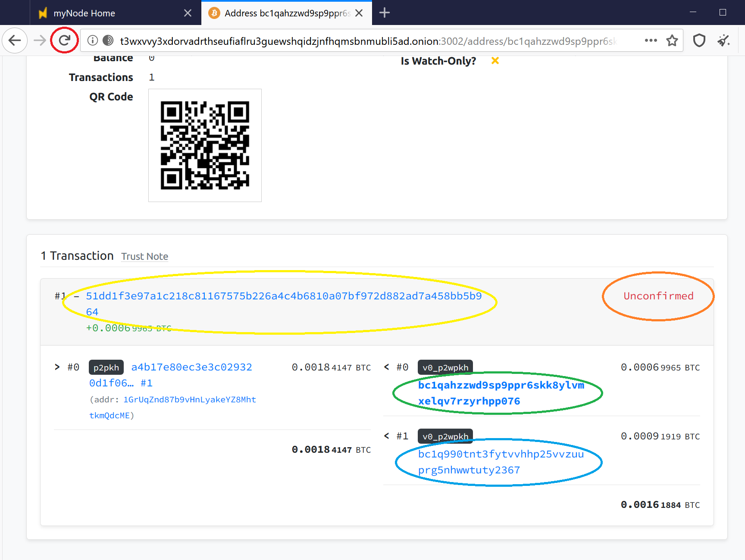Viewport: 745px width, 560px height.
Task: Maximize the browser window
Action: tap(723, 12)
